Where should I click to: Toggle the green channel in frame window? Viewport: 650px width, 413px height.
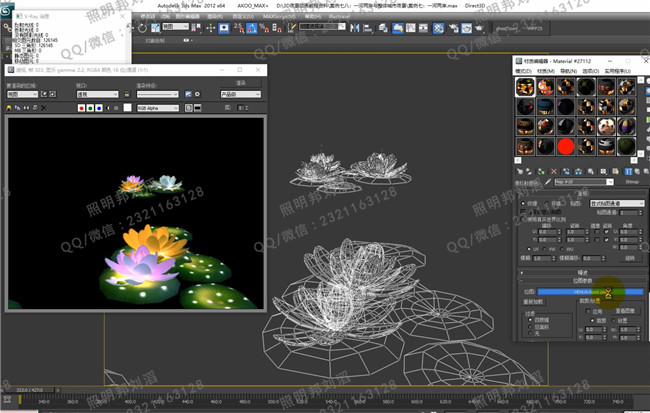[90, 108]
